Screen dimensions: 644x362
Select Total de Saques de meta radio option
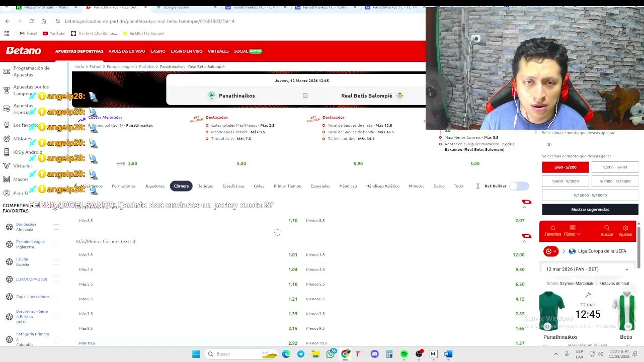pyautogui.click(x=324, y=125)
